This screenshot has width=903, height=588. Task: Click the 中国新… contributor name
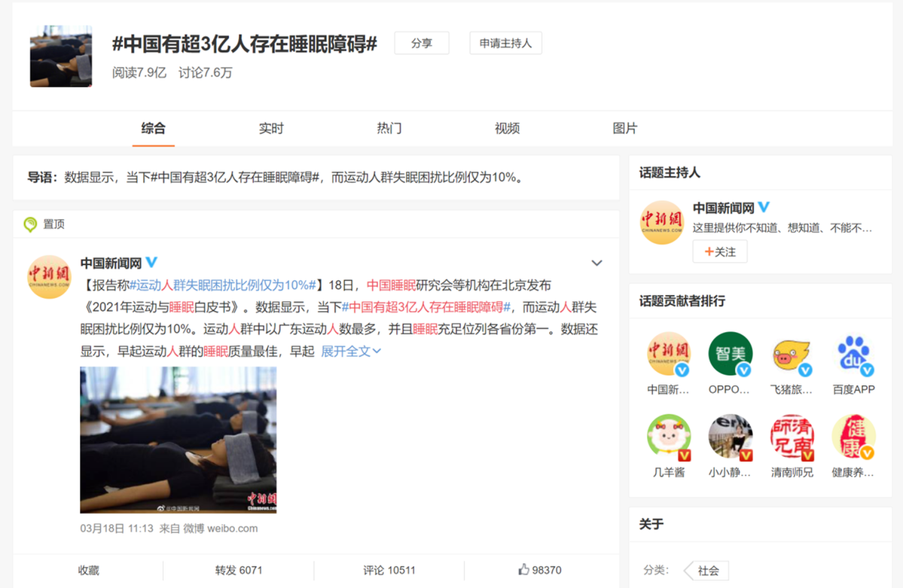668,389
